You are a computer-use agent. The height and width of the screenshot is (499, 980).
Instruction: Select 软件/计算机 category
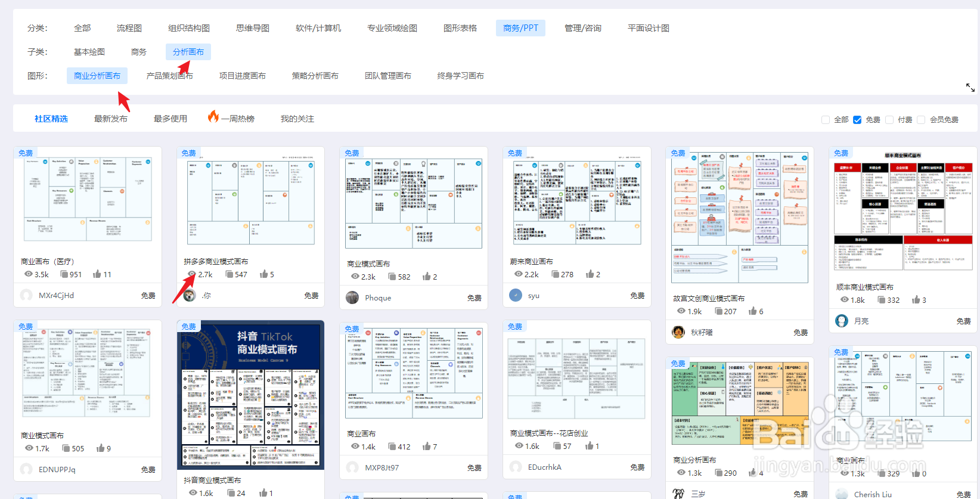tap(318, 28)
